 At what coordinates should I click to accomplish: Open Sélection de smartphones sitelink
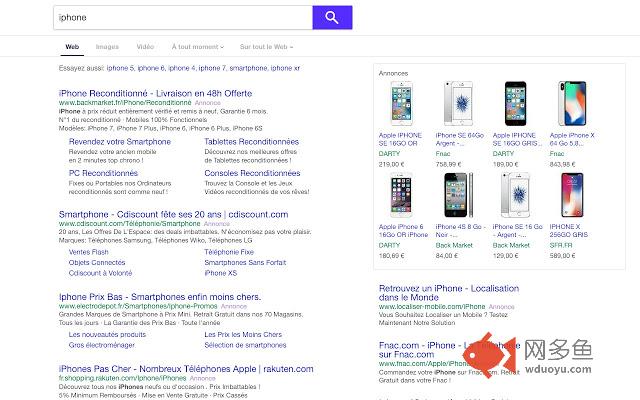pyautogui.click(x=245, y=345)
